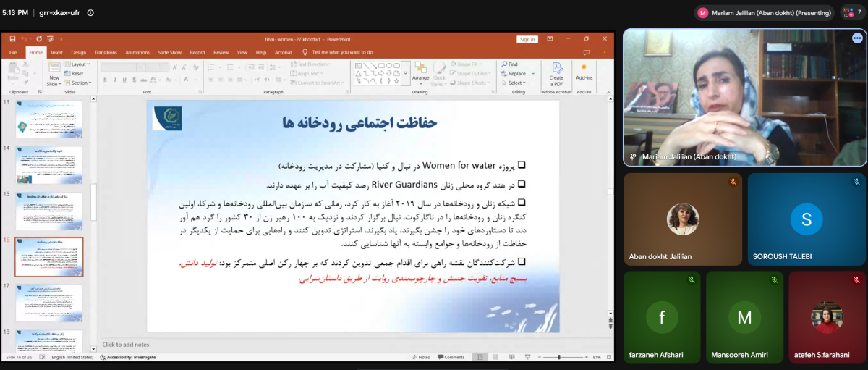Viewport: 868px width, 370px height.
Task: Switch to the Review ribbon tab
Action: (x=221, y=52)
